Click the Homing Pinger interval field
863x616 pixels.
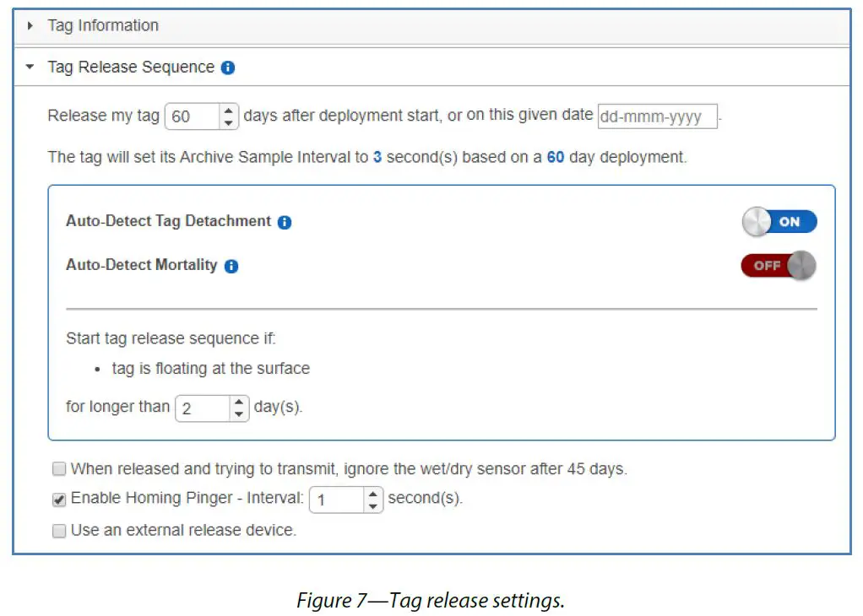pos(337,500)
